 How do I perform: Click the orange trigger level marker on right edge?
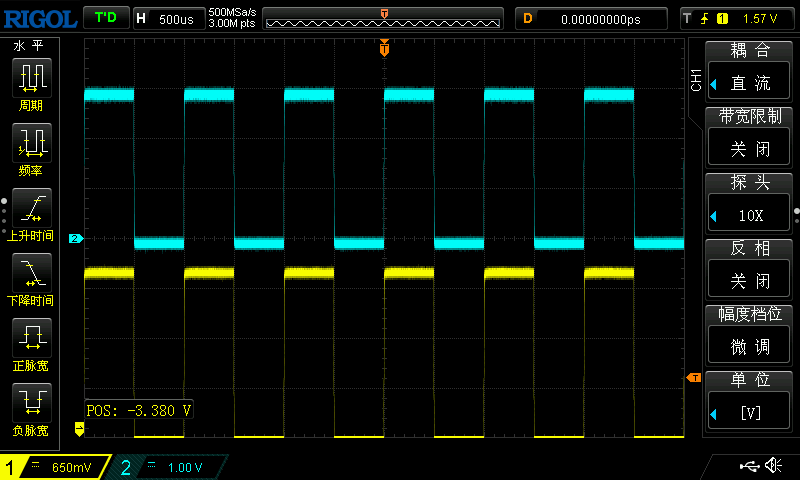tap(693, 377)
